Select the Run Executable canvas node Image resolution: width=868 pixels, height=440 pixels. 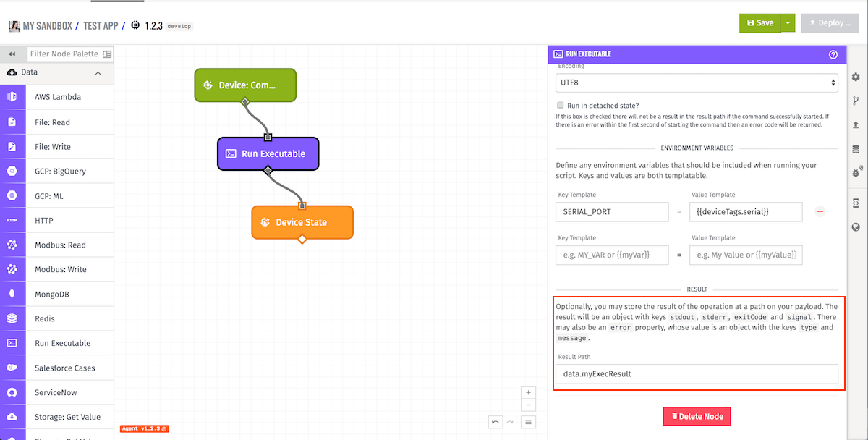[268, 153]
